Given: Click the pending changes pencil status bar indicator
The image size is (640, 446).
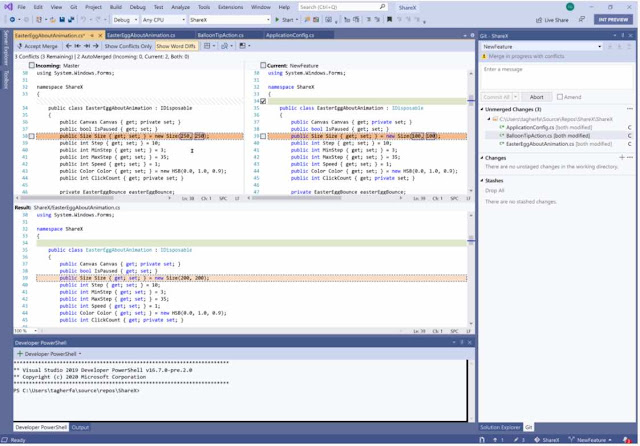Looking at the screenshot, I should pyautogui.click(x=519, y=440).
